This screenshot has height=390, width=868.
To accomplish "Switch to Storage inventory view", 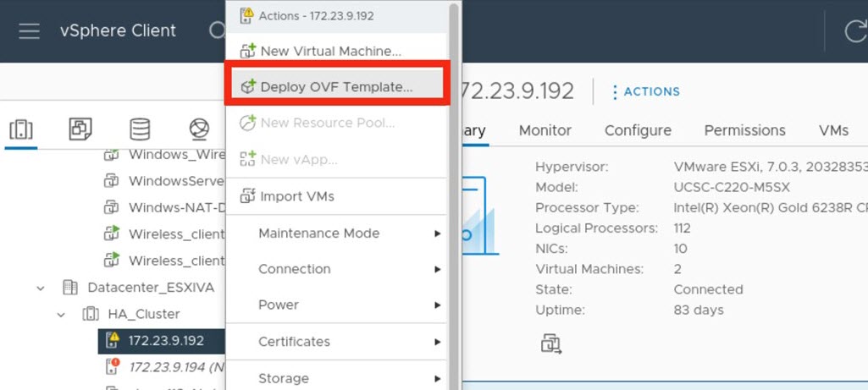I will pos(140,129).
